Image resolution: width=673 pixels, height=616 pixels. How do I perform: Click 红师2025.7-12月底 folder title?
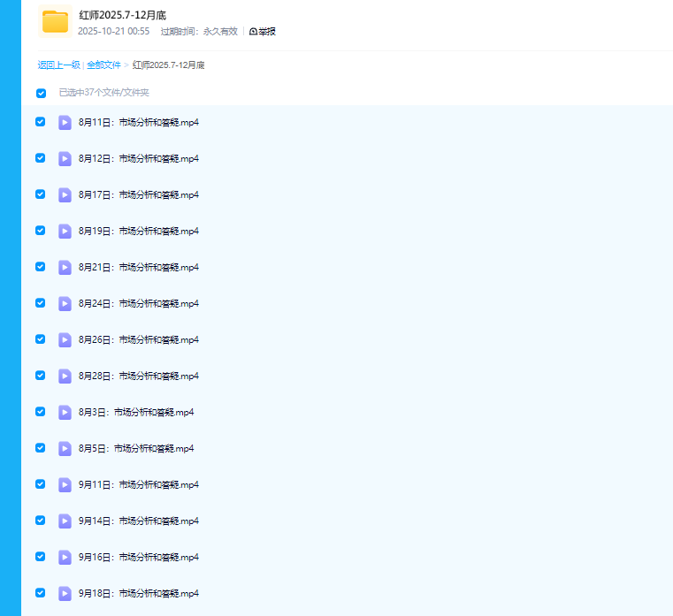point(122,15)
